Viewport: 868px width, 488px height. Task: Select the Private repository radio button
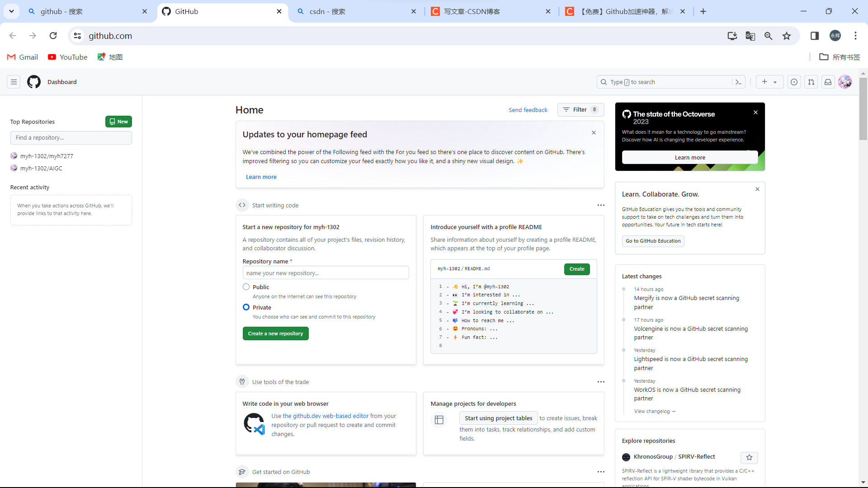[246, 307]
